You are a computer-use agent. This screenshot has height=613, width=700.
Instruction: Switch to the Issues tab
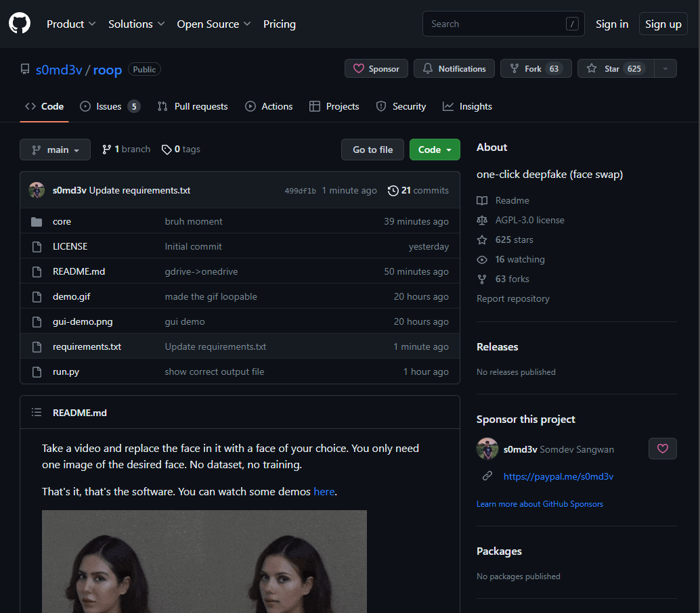coord(110,106)
